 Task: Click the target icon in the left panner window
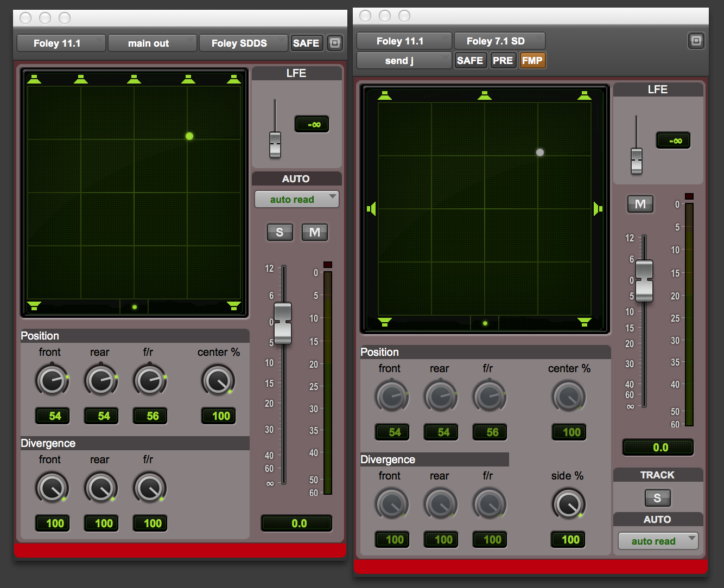pyautogui.click(x=335, y=43)
